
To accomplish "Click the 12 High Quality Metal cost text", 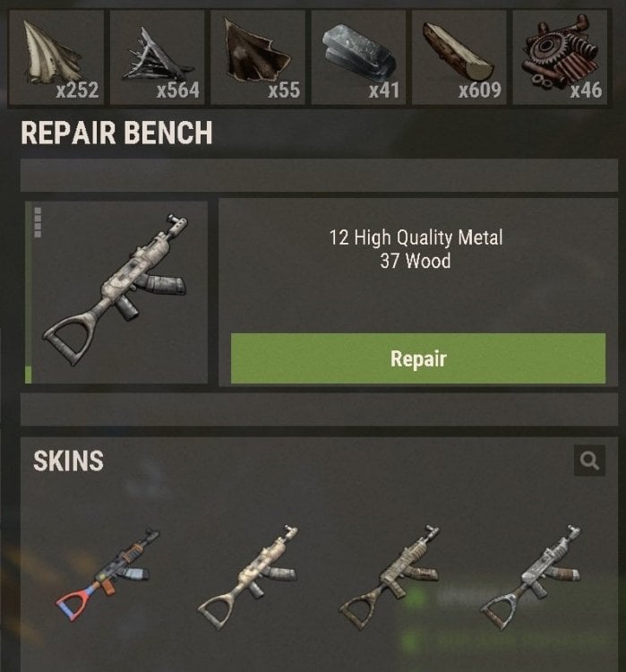I will [x=416, y=237].
